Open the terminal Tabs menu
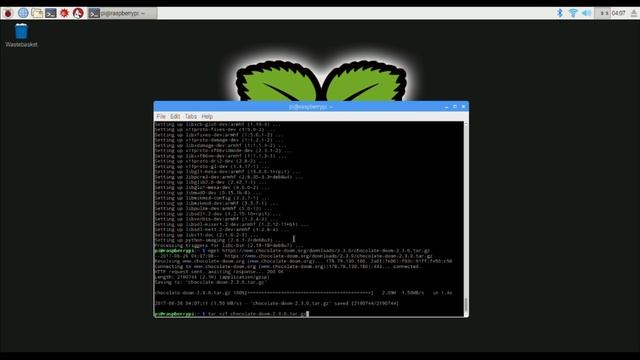The width and height of the screenshot is (640, 360). (x=191, y=116)
